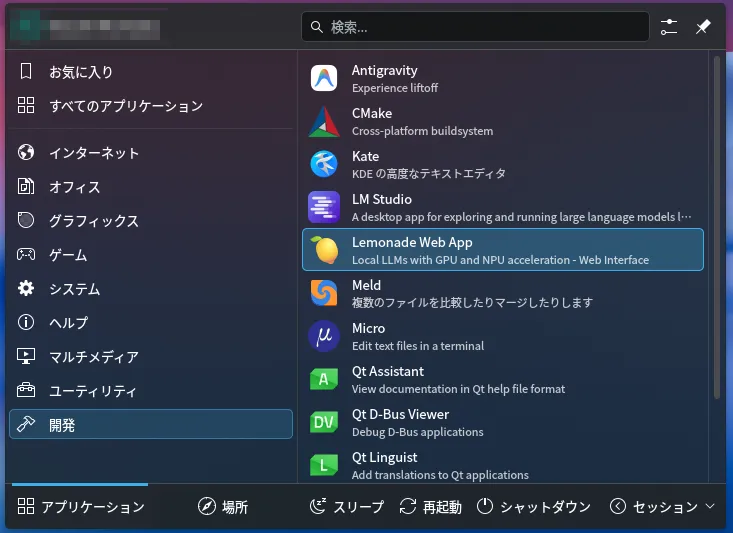Open Qt Assistant green A icon
733x533 pixels.
click(x=324, y=379)
